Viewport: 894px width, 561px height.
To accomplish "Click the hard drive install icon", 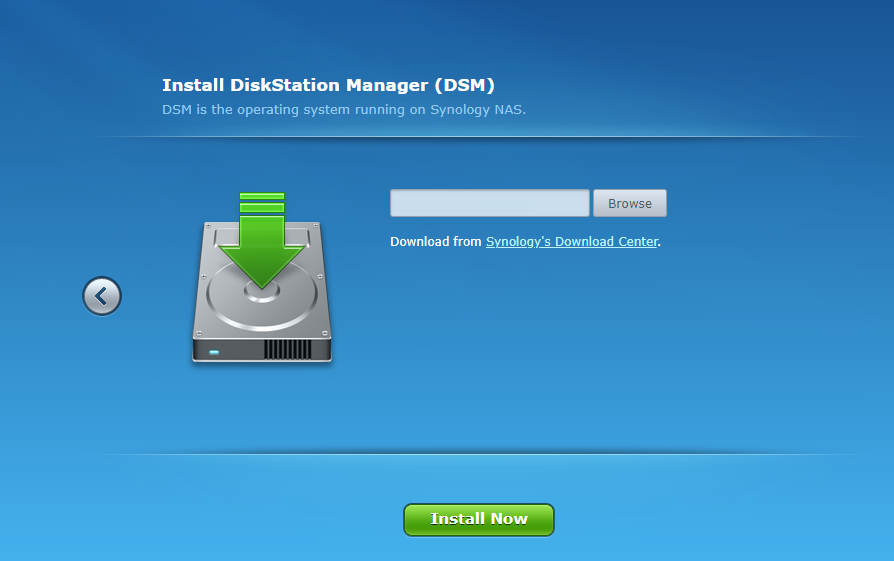I will [x=262, y=278].
